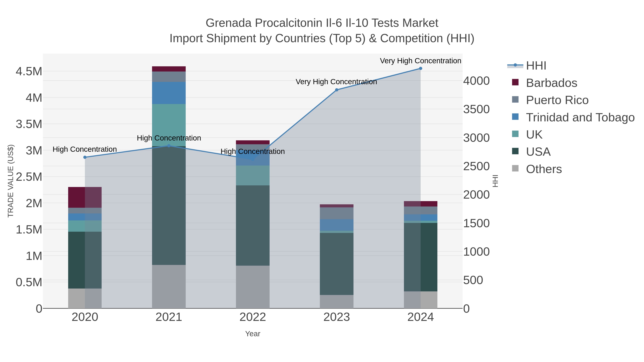The image size is (644, 362).
Task: Click the 2021 HHI line marker
Action: pyautogui.click(x=169, y=146)
